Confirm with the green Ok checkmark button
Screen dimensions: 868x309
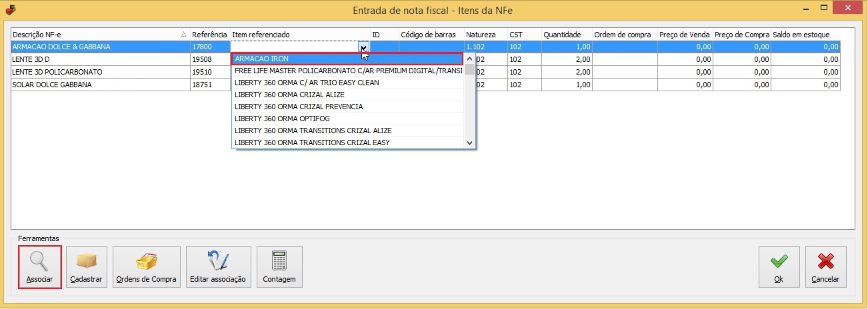point(779,267)
